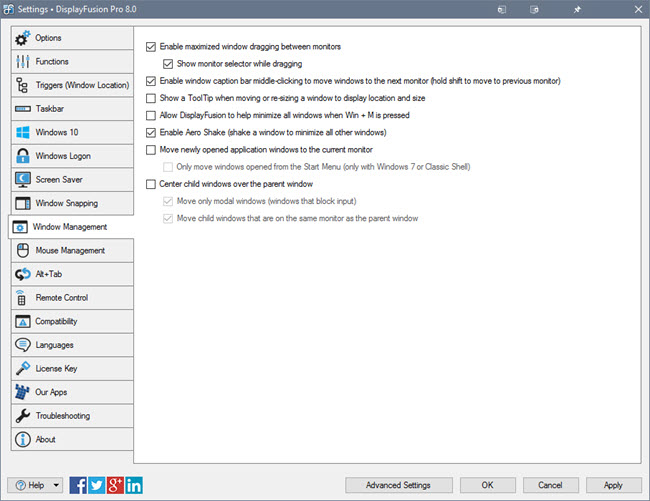
Task: Open the Mouse Management tab
Action: pyautogui.click(x=72, y=250)
